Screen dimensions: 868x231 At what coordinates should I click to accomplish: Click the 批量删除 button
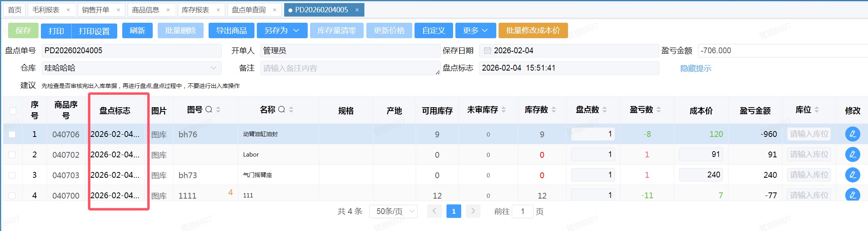(x=180, y=30)
